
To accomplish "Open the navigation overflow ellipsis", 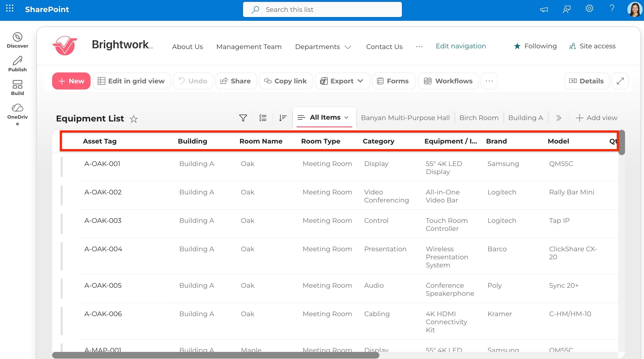I will [419, 46].
